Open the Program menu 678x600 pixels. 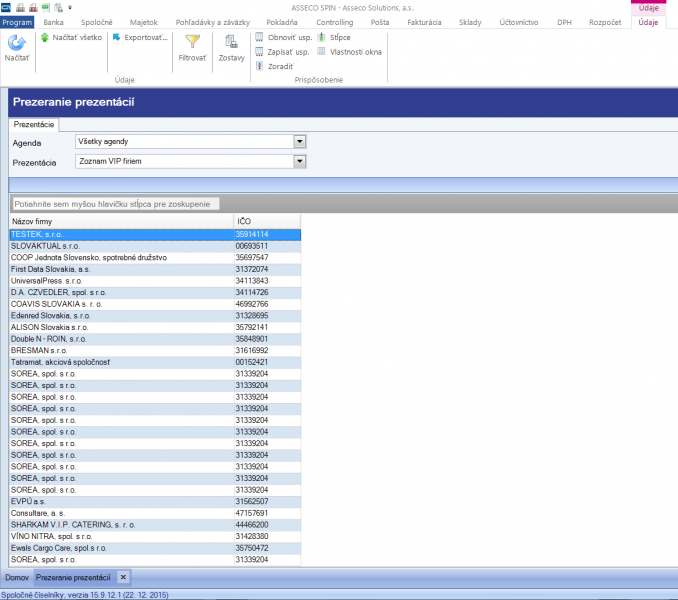point(17,22)
